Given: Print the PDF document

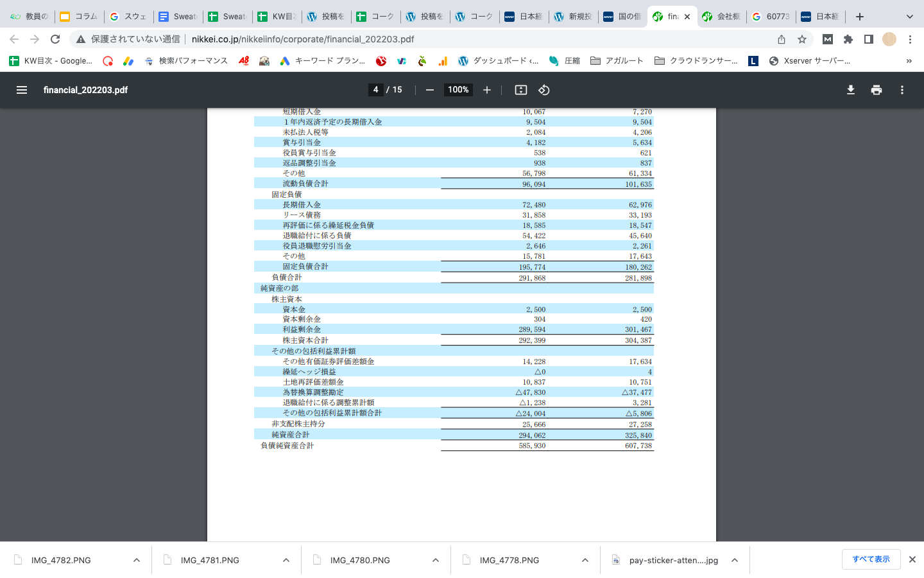Looking at the screenshot, I should point(876,90).
